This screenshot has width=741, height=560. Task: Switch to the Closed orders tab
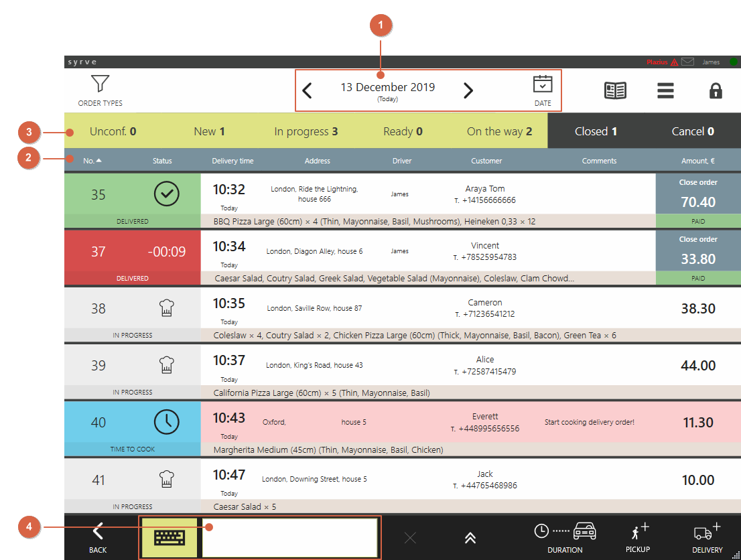(x=596, y=131)
